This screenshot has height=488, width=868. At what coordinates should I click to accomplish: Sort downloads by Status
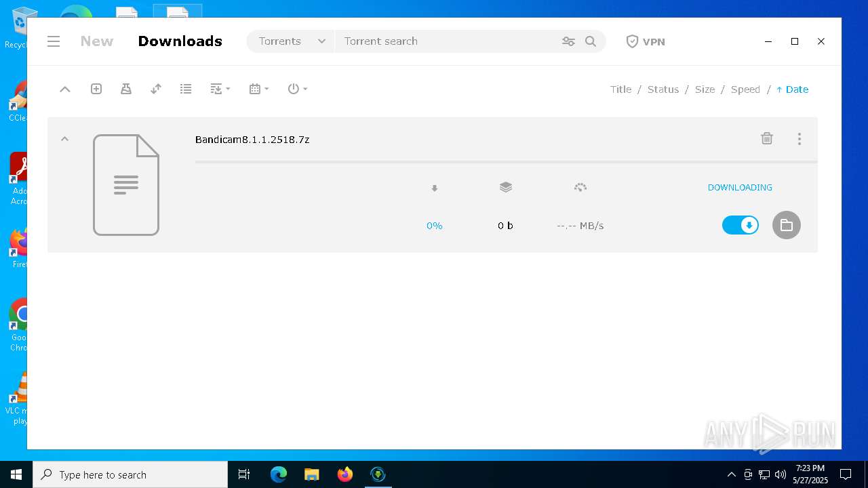click(x=663, y=89)
